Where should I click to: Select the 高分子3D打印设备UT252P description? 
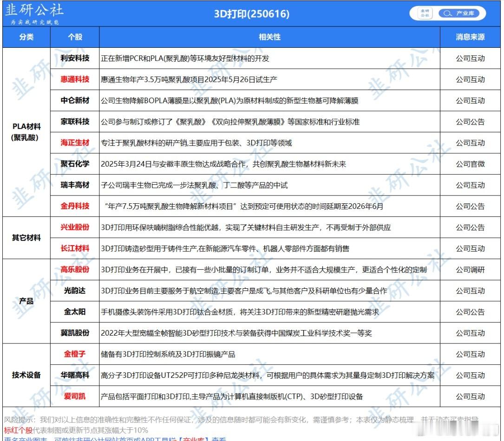(268, 376)
